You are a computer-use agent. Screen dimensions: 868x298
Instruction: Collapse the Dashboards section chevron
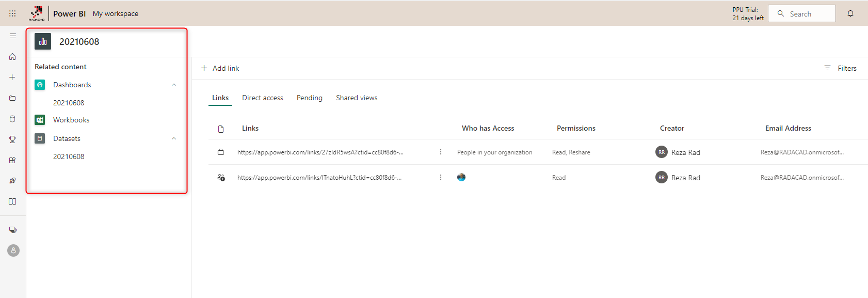point(174,85)
